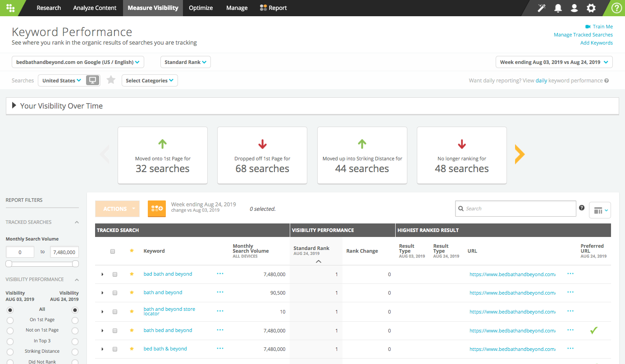Open the settings gear icon

point(591,8)
